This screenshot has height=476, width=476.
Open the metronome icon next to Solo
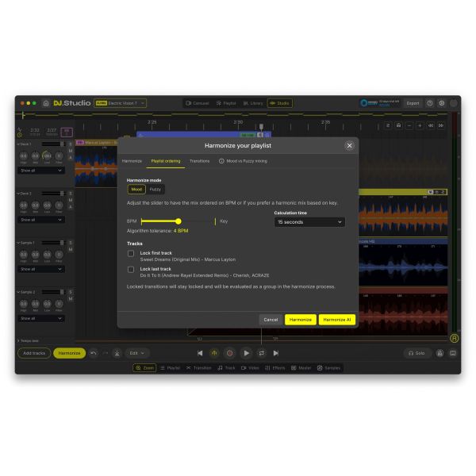[440, 353]
